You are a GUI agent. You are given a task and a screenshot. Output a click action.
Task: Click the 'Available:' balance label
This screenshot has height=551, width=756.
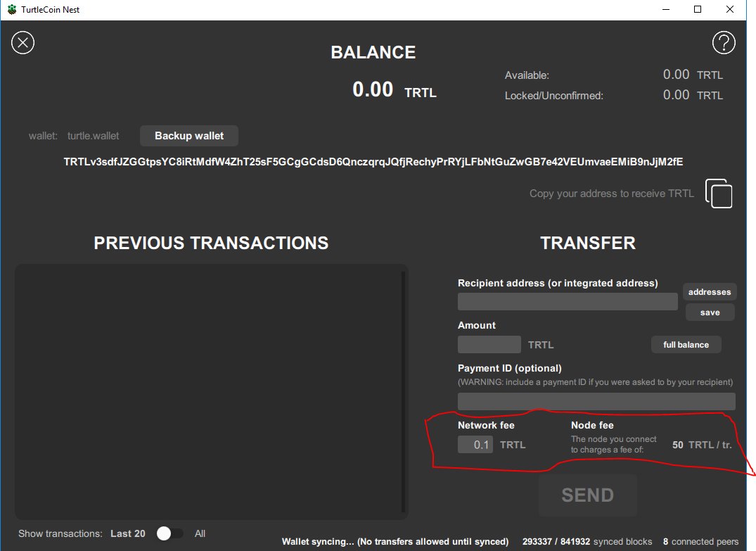point(527,75)
